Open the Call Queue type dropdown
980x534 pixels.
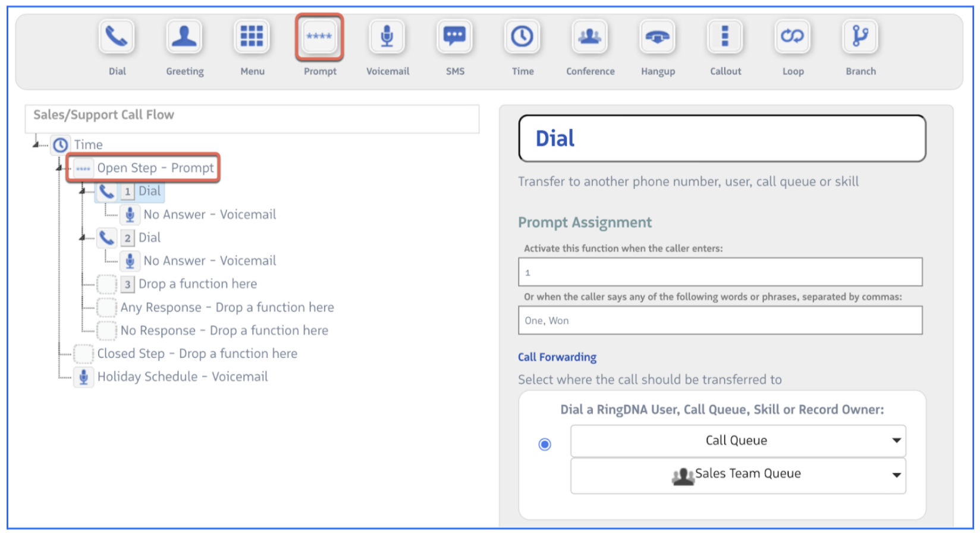pyautogui.click(x=737, y=441)
